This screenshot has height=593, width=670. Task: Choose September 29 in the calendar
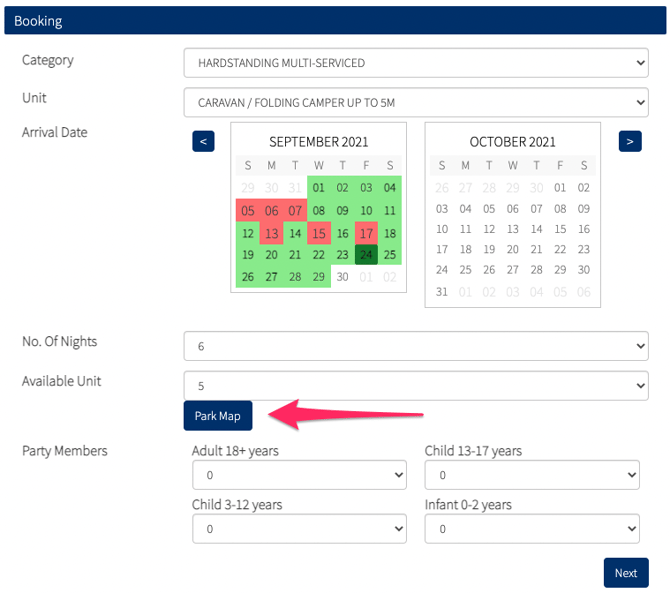pos(318,277)
